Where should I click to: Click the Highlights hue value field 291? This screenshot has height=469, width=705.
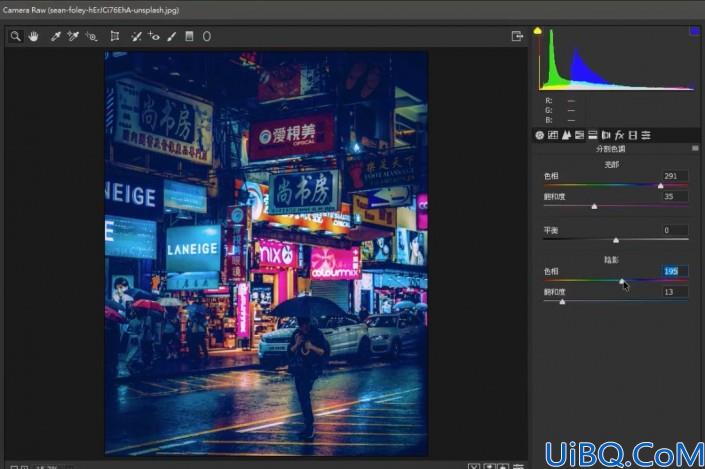674,176
